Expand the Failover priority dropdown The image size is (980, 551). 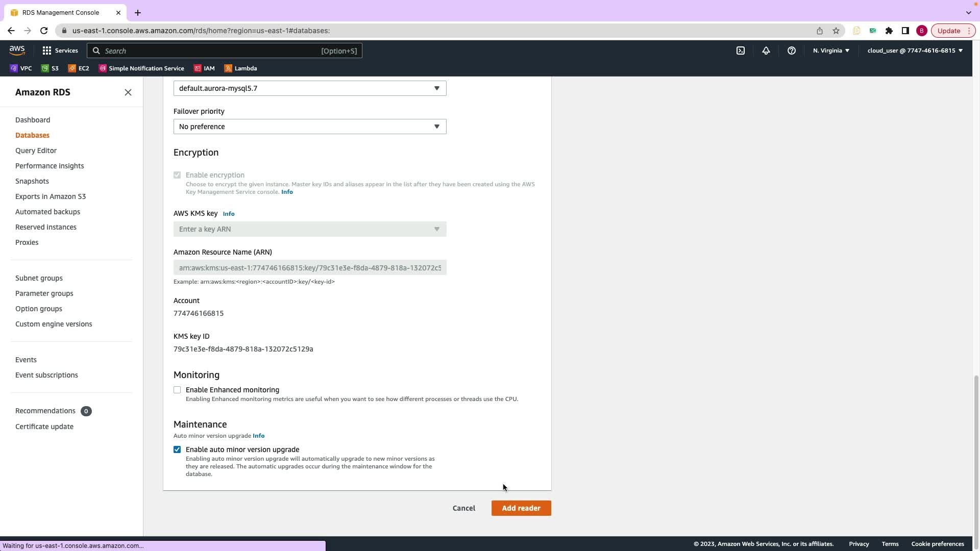pyautogui.click(x=309, y=127)
